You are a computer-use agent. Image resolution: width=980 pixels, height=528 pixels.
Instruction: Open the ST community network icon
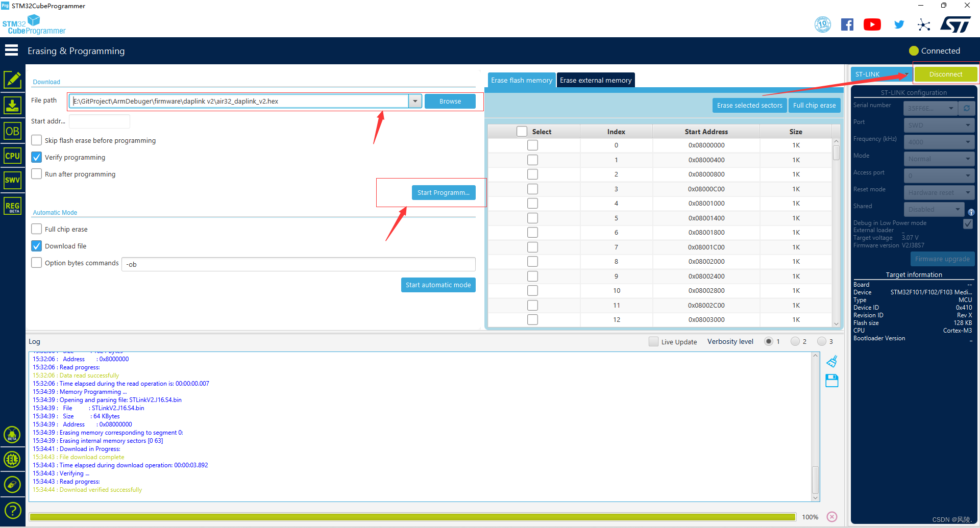pyautogui.click(x=924, y=24)
